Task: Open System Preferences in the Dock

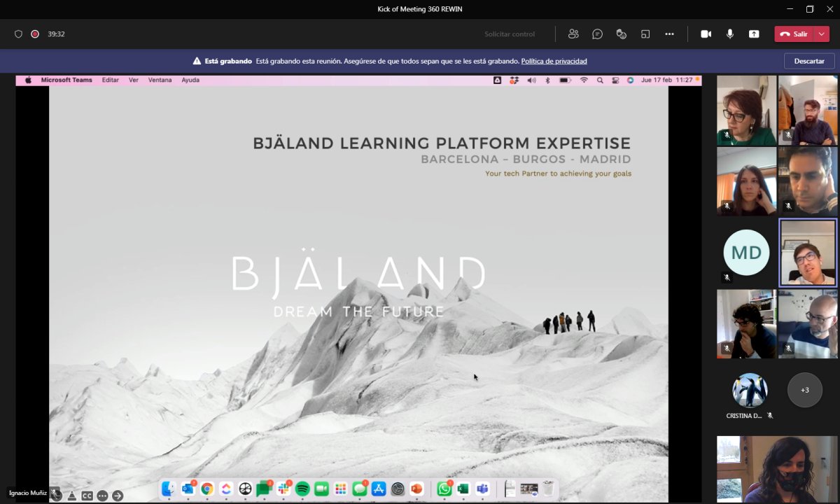Action: (x=398, y=489)
